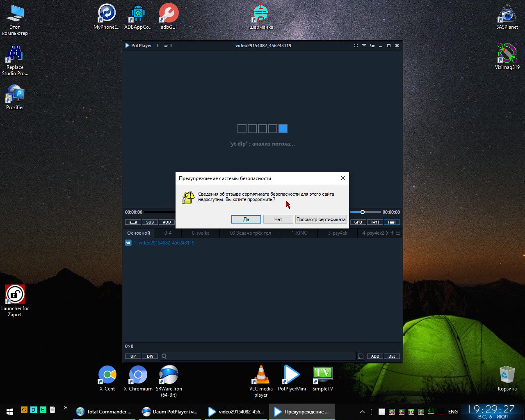Select the 0-svalka playlist tab

[201, 233]
